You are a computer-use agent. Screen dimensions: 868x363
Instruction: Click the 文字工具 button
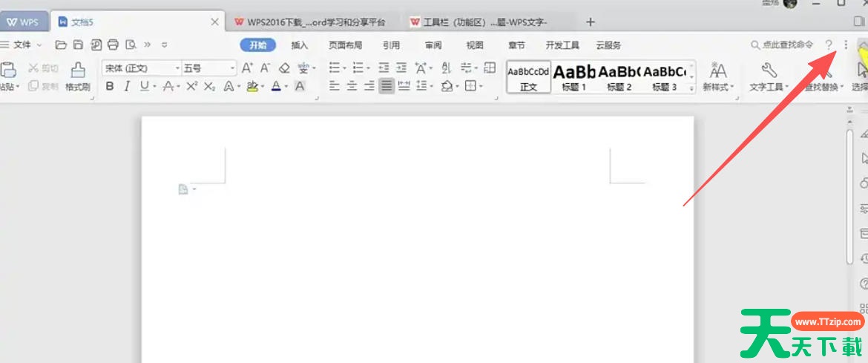(x=769, y=76)
